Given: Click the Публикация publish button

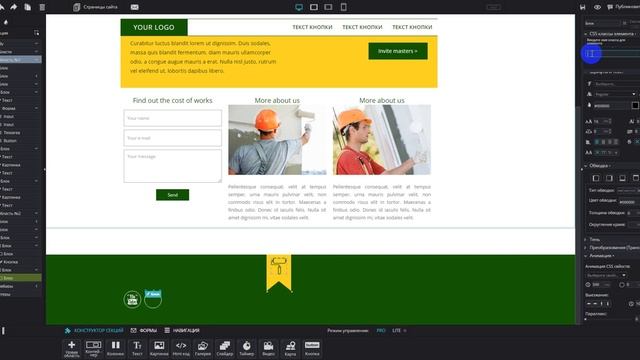Looking at the screenshot, I should (x=623, y=7).
